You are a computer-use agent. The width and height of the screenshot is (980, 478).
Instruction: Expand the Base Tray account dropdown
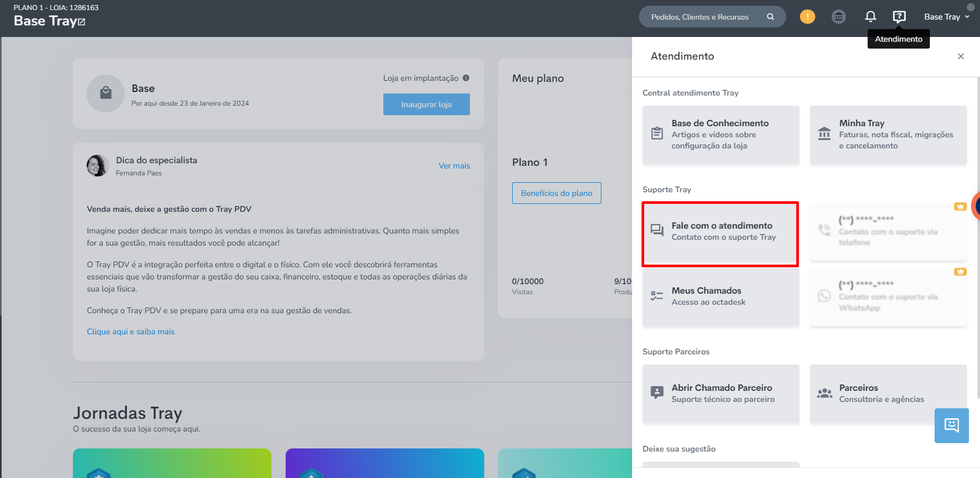click(947, 17)
